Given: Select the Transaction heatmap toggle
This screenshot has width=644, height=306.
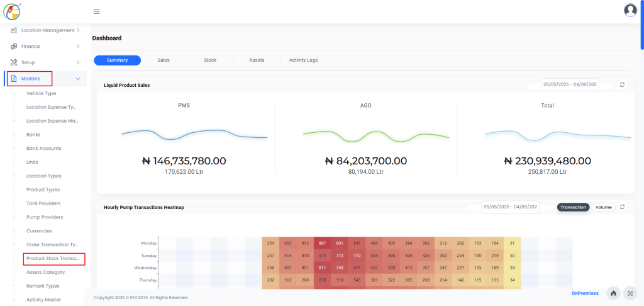Looking at the screenshot, I should pos(573,207).
